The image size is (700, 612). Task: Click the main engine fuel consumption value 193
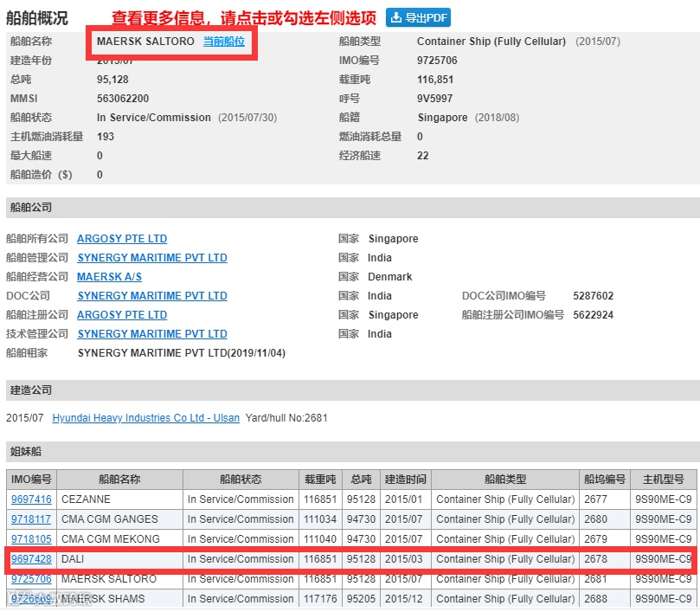pyautogui.click(x=106, y=136)
